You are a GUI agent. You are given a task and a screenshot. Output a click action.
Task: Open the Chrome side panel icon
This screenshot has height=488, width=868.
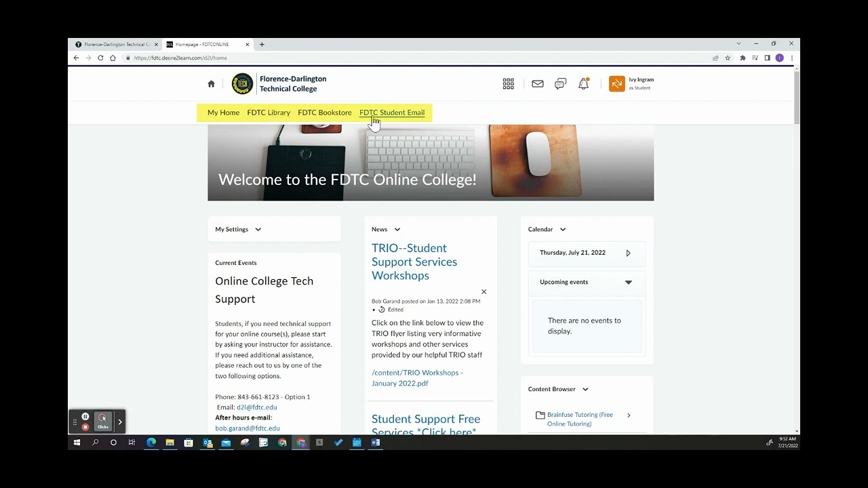(767, 58)
